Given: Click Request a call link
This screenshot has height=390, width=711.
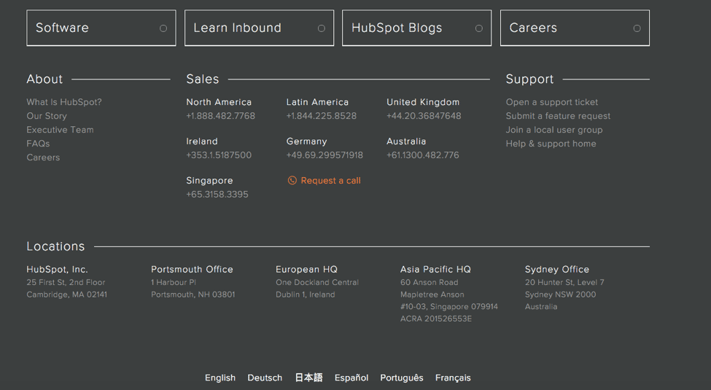Looking at the screenshot, I should click(331, 180).
